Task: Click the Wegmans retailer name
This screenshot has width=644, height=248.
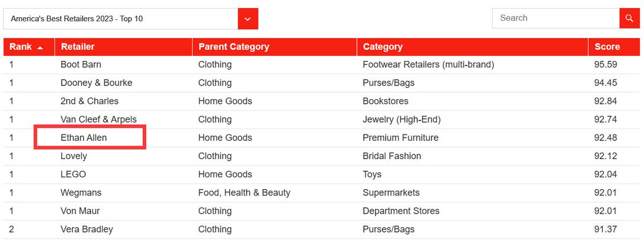Action: click(81, 192)
